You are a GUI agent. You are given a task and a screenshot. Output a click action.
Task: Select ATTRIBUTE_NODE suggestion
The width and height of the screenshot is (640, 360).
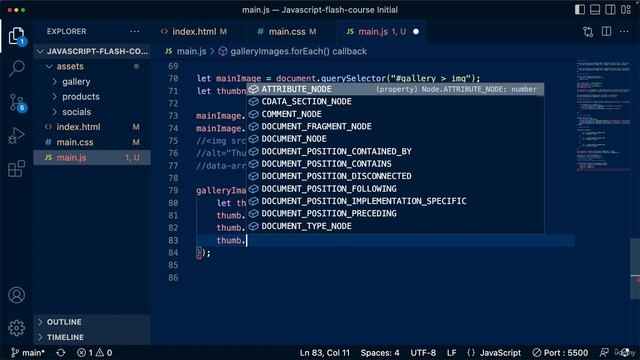pyautogui.click(x=395, y=89)
